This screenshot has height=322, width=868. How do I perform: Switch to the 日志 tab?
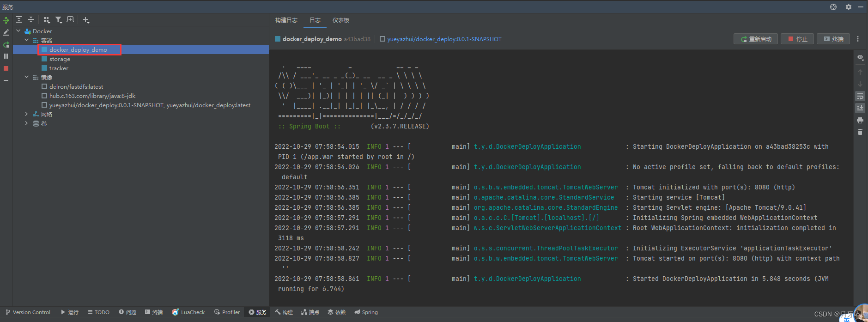coord(315,20)
